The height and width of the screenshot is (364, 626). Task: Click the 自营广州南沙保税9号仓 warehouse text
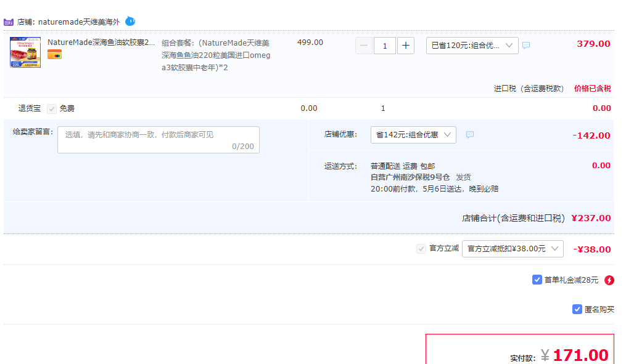(x=410, y=177)
